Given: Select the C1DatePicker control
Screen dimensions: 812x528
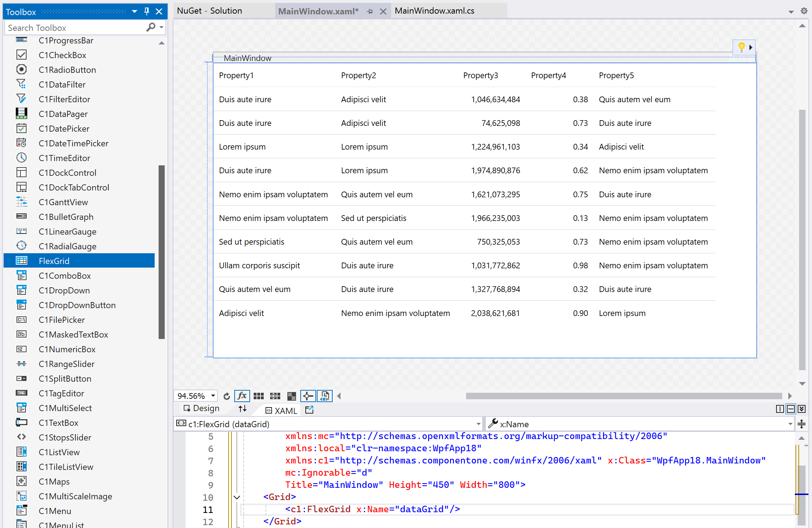Looking at the screenshot, I should [x=64, y=128].
